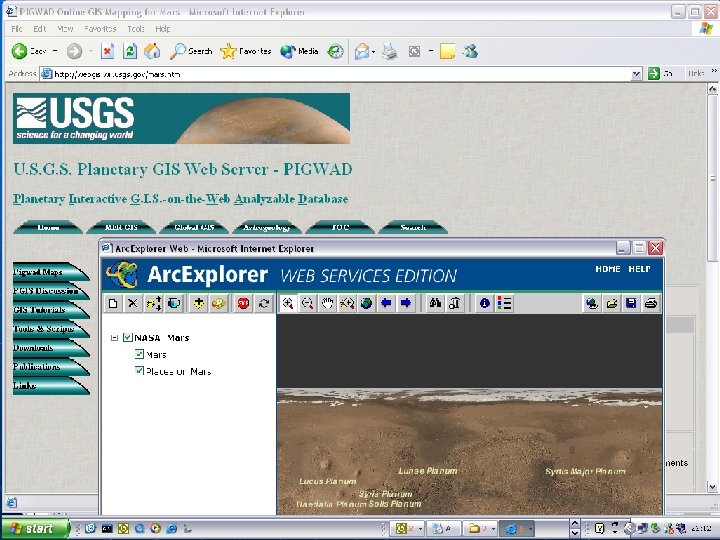Click the Home icon in Internet Explorer toolbar
This screenshot has width=720, height=540.
(x=152, y=51)
